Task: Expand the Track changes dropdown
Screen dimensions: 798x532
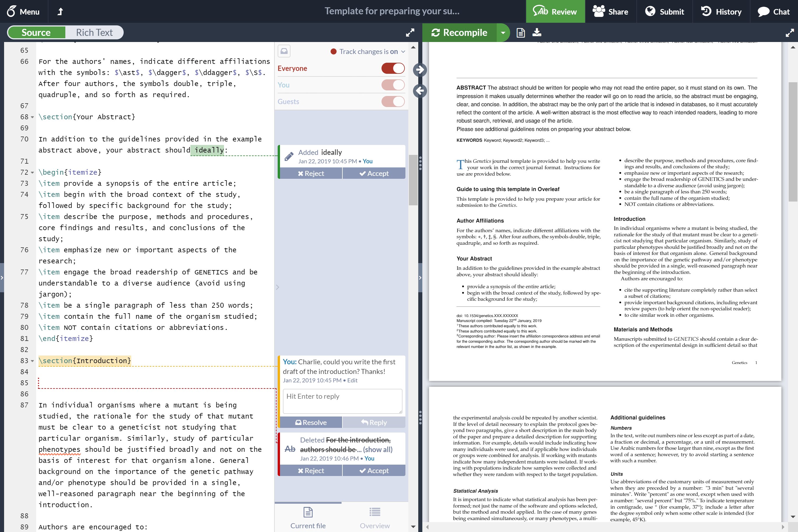Action: 403,52
